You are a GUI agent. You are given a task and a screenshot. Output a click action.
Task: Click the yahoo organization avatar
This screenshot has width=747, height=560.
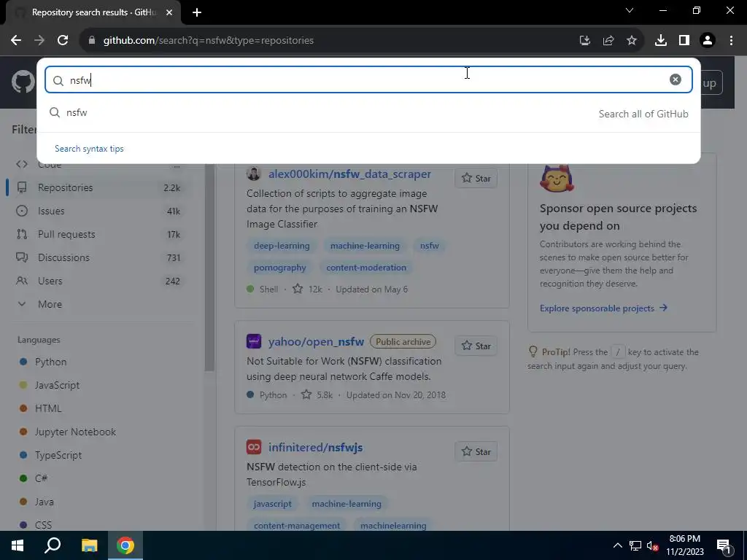tap(253, 341)
